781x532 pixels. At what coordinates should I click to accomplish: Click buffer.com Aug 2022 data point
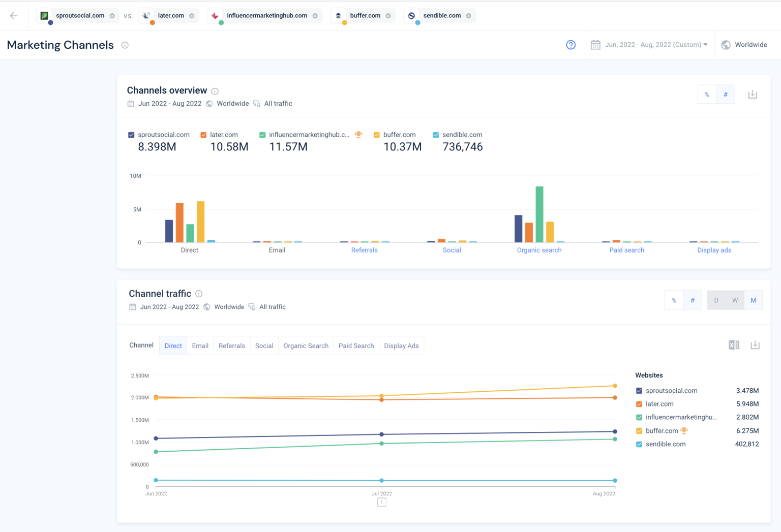(x=615, y=386)
